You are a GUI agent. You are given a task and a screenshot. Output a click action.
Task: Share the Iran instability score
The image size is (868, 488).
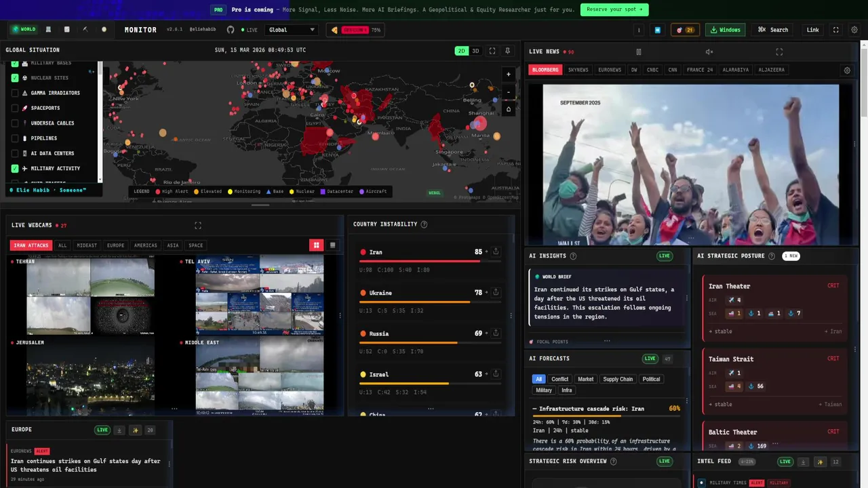pyautogui.click(x=496, y=251)
